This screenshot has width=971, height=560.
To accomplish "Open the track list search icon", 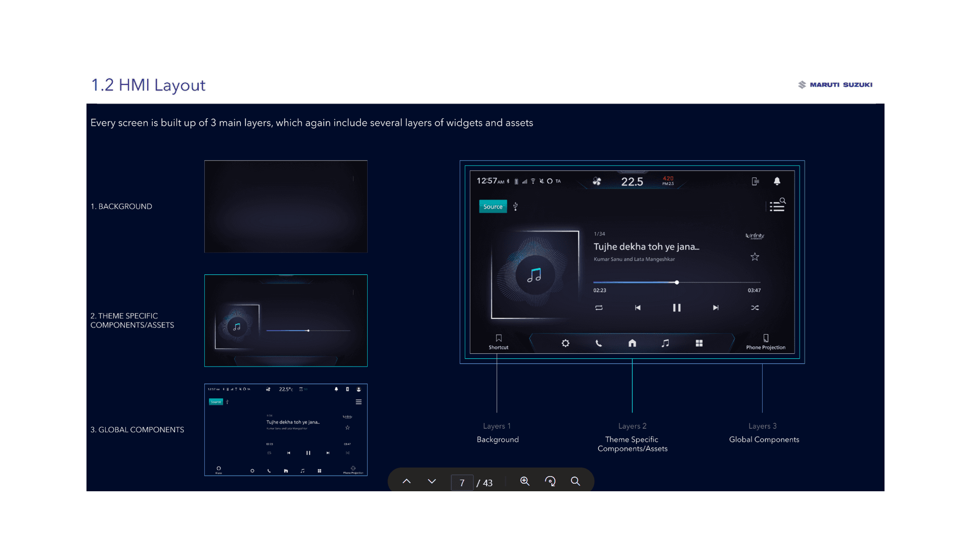I will pyautogui.click(x=777, y=205).
